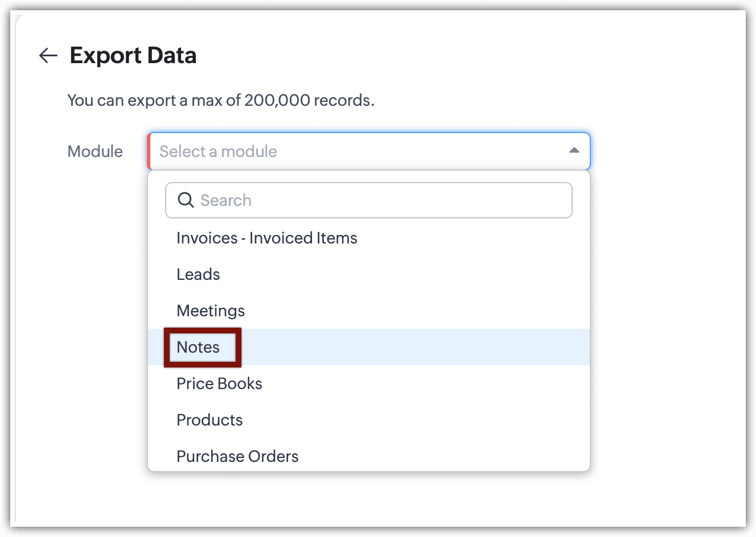Select Products from the dropdown list
756x537 pixels.
209,420
